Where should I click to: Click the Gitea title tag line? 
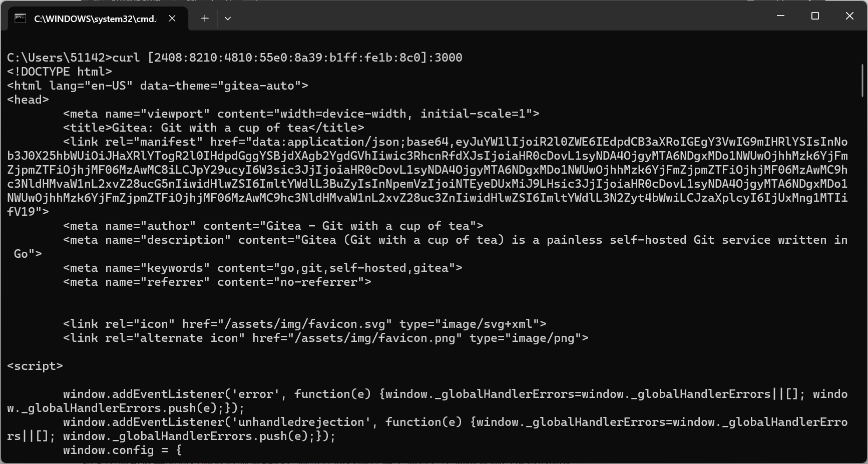click(x=213, y=128)
